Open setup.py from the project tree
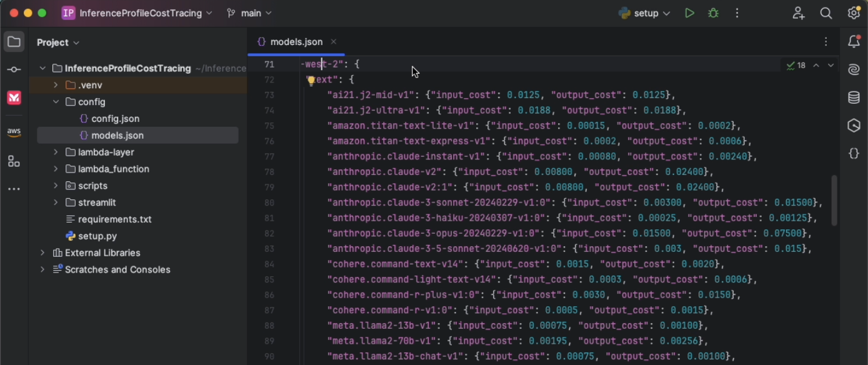Viewport: 868px width, 365px height. [97, 236]
